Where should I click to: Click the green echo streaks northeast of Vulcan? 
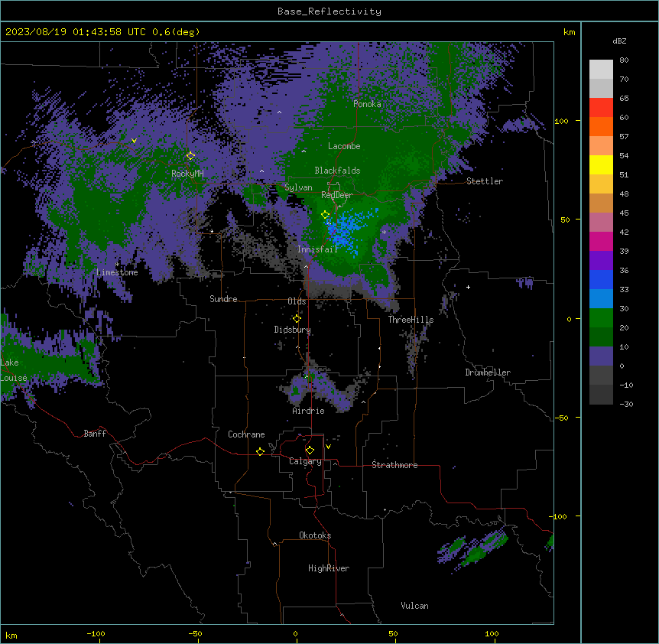click(x=472, y=550)
